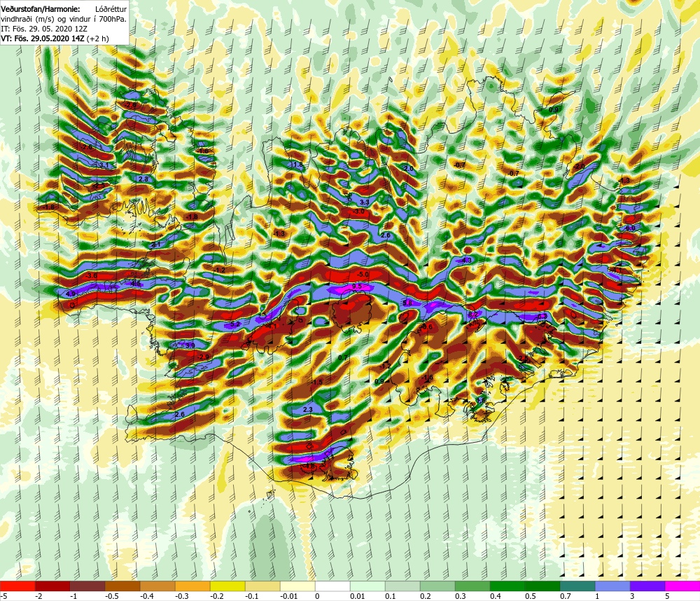Click the 'VT: Fös. 29.05.2020 14Z (+2 h)' line
This screenshot has width=700, height=601.
[55, 39]
